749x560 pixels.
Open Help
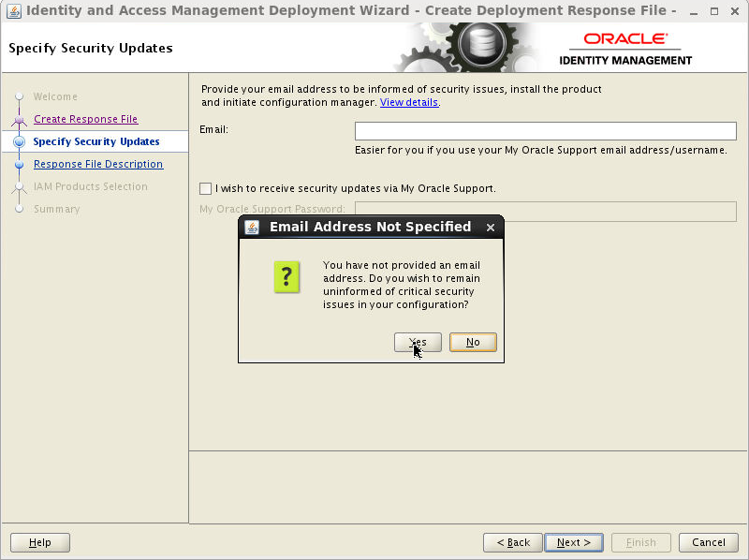(40, 542)
